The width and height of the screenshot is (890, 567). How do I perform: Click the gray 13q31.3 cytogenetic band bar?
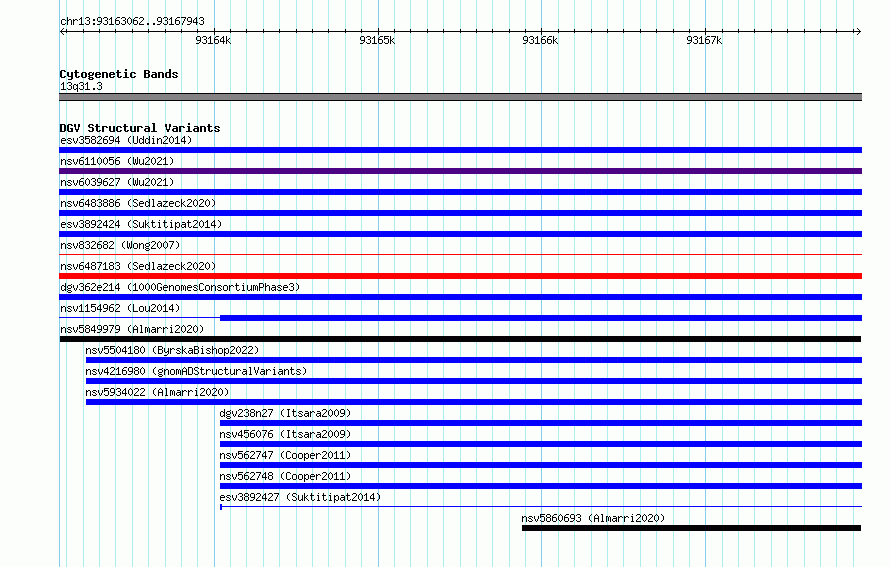pyautogui.click(x=460, y=97)
